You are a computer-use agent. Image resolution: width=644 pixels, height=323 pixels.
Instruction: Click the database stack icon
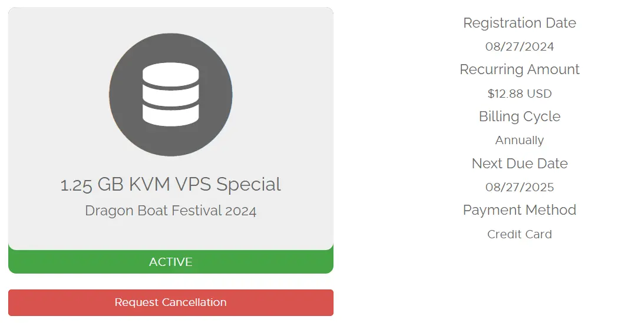click(170, 95)
